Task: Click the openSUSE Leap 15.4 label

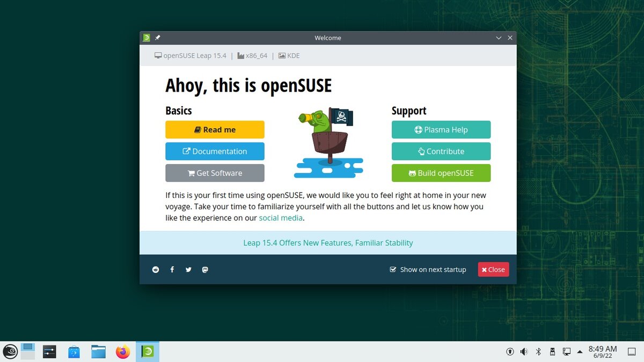Action: click(191, 56)
